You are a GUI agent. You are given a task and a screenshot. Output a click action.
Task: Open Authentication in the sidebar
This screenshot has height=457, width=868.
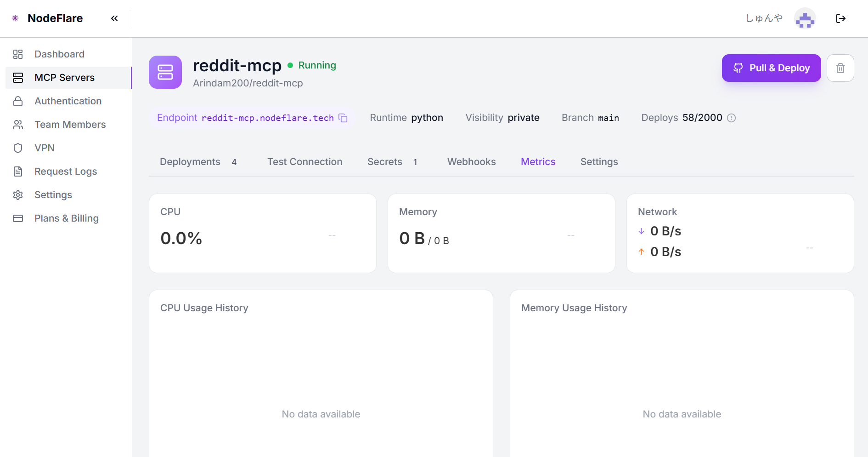68,101
